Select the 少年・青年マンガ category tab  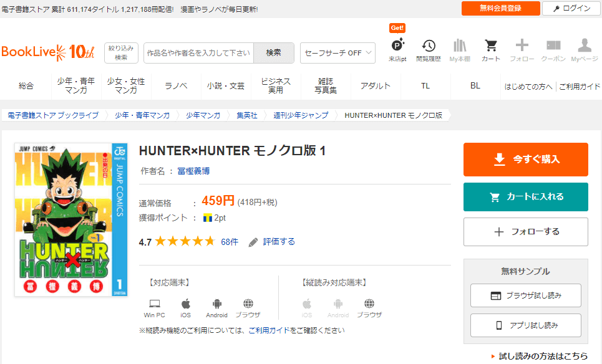click(x=75, y=86)
